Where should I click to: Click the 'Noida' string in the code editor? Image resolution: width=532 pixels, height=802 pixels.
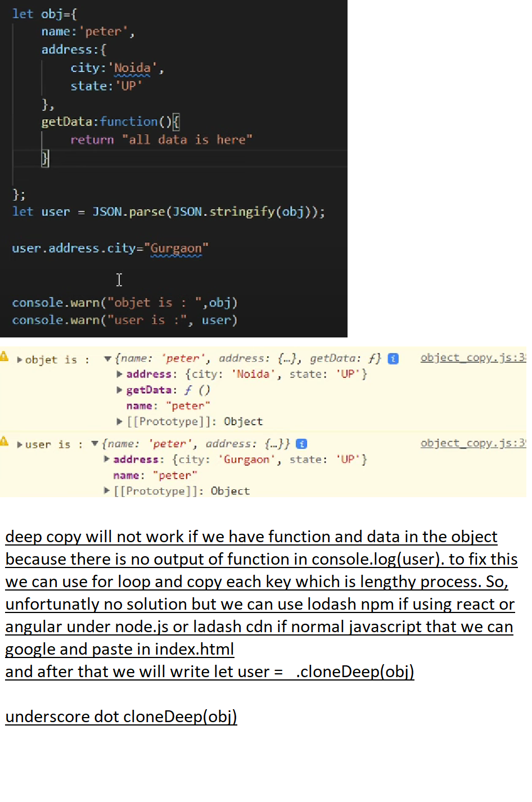coord(133,68)
